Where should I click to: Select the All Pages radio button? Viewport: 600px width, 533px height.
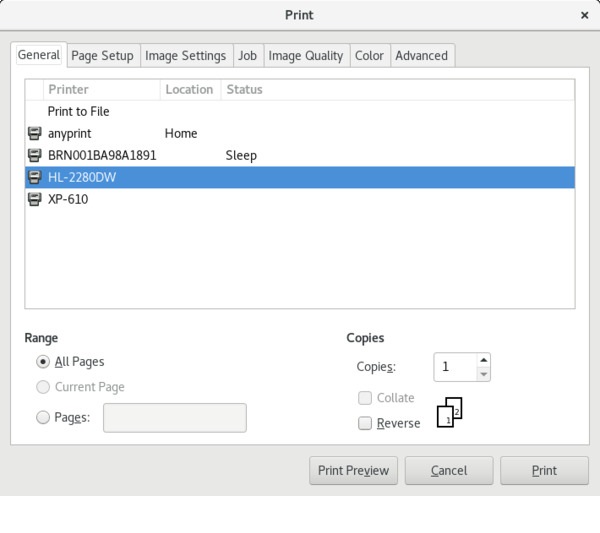pos(44,362)
